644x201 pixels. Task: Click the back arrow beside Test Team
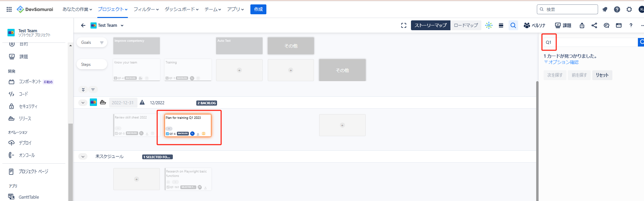click(83, 25)
